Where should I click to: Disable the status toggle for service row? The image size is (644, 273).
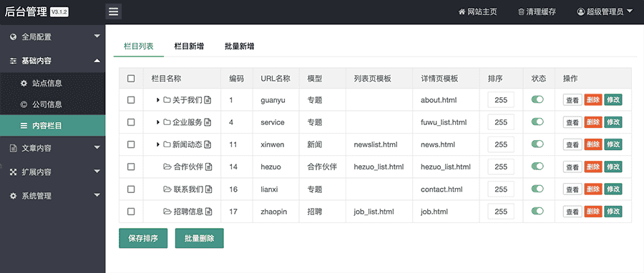pyautogui.click(x=537, y=121)
